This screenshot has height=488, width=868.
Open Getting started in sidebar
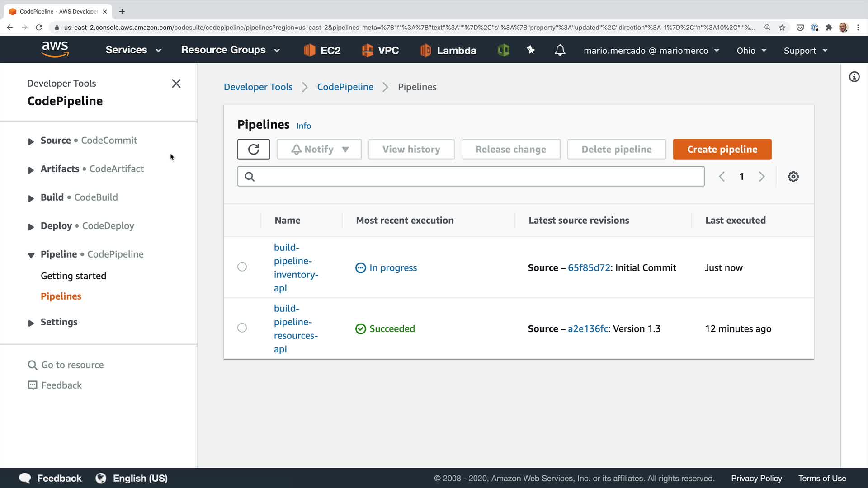coord(73,276)
